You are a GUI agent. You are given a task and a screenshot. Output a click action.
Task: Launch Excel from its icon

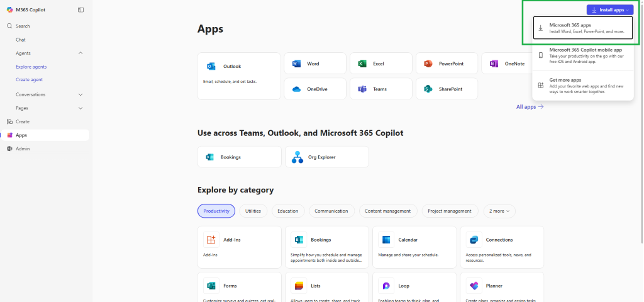(362, 64)
